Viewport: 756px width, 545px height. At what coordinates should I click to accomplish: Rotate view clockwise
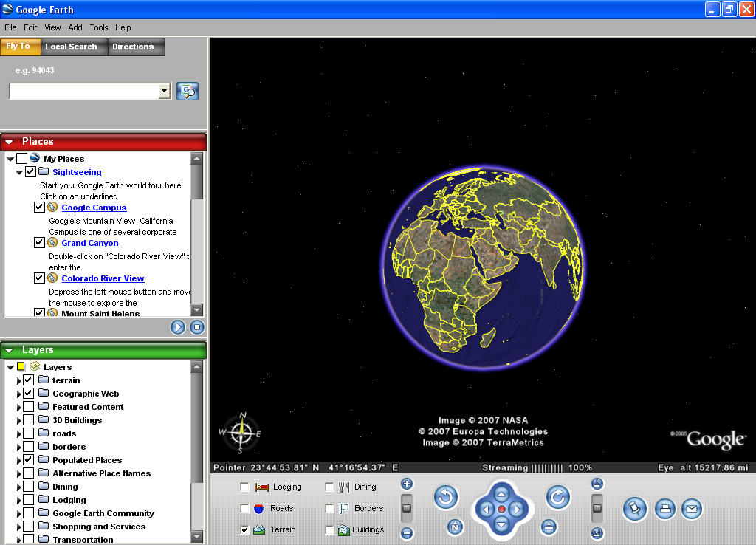pos(558,497)
